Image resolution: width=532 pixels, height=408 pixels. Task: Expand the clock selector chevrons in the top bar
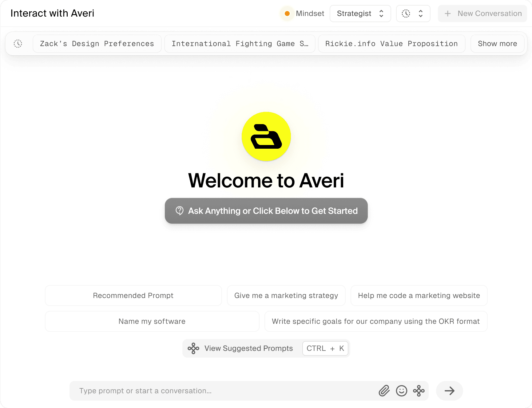[420, 14]
